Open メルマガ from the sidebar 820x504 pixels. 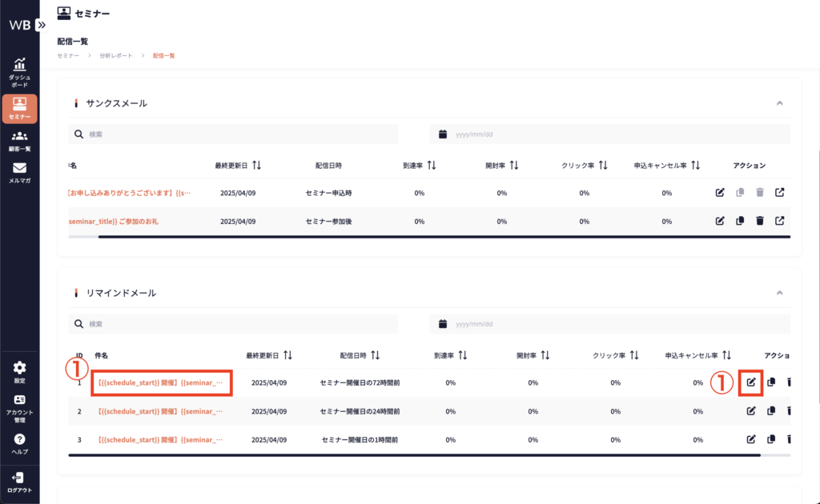(19, 173)
